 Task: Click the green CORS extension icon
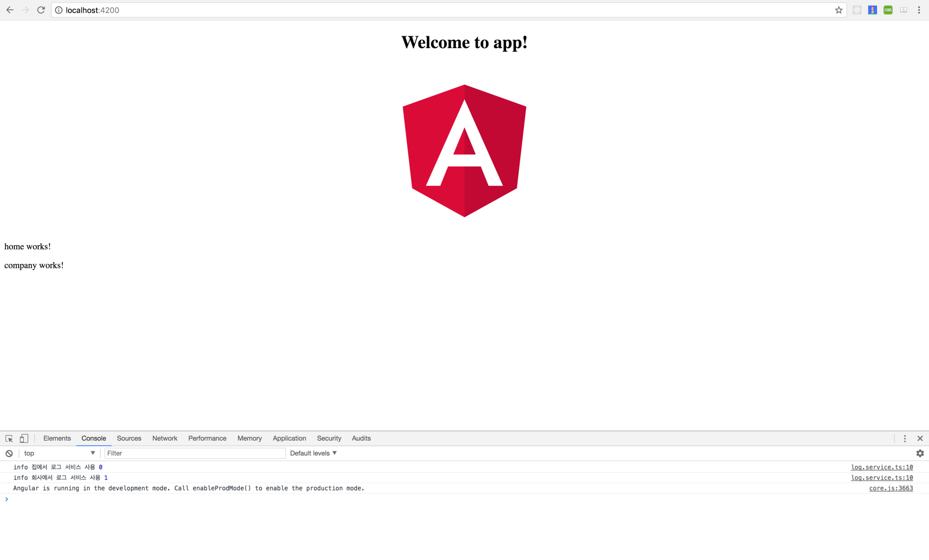(888, 10)
